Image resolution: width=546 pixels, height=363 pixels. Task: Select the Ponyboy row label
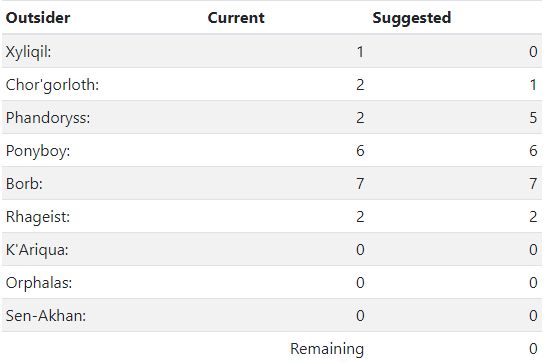[x=38, y=151]
